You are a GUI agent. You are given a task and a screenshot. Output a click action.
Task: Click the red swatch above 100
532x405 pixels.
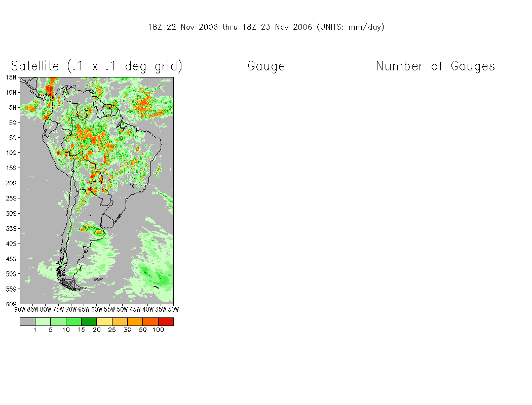pyautogui.click(x=166, y=321)
